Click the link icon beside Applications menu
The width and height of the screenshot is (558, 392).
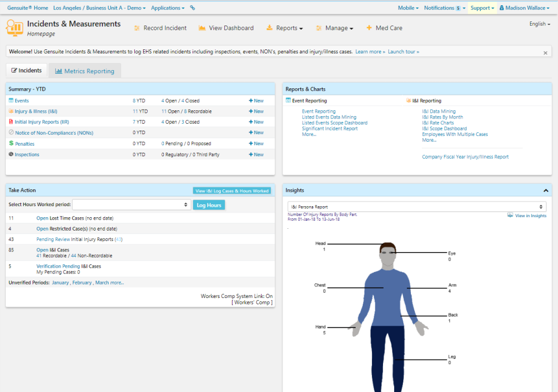click(192, 8)
